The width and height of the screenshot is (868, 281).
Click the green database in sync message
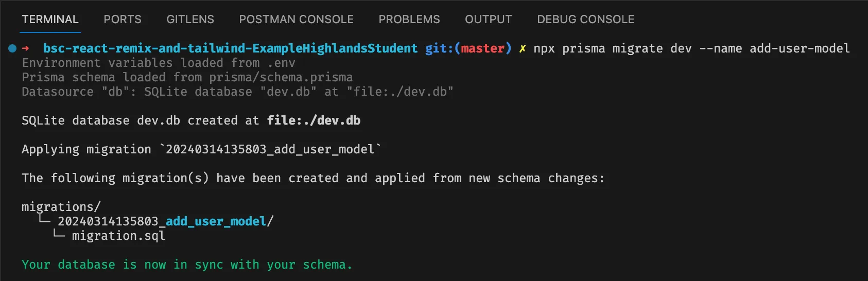point(187,265)
